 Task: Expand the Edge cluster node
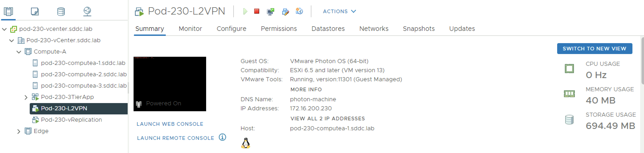pyautogui.click(x=19, y=131)
